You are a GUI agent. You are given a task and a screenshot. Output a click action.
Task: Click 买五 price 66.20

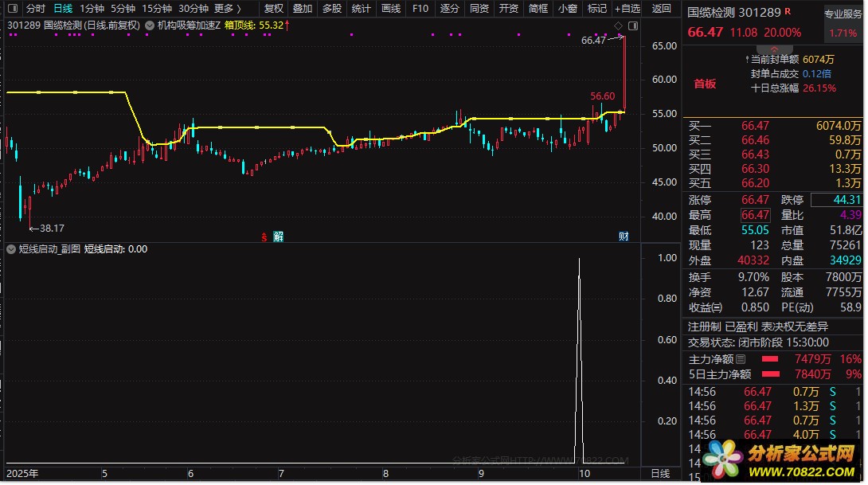click(755, 183)
